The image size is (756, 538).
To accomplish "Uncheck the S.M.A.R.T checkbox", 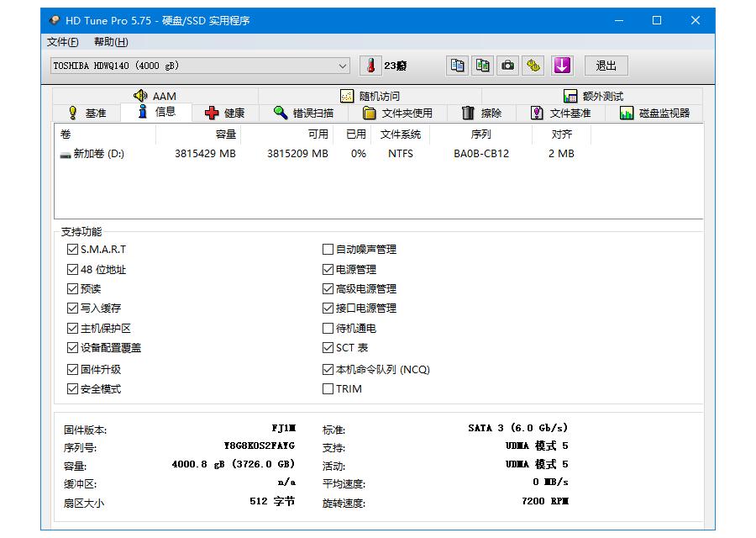I will point(72,249).
